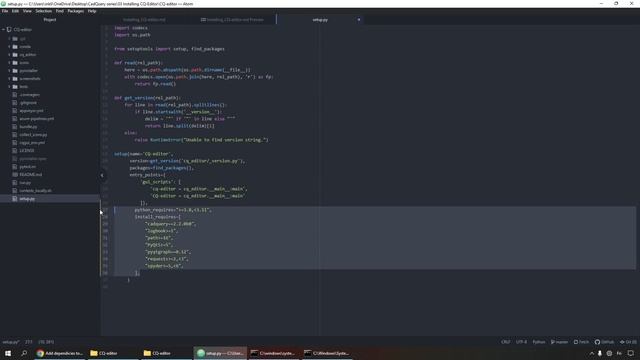The height and width of the screenshot is (360, 640).
Task: Switch to the Installing CQ-editor.md tab
Action: [x=144, y=20]
